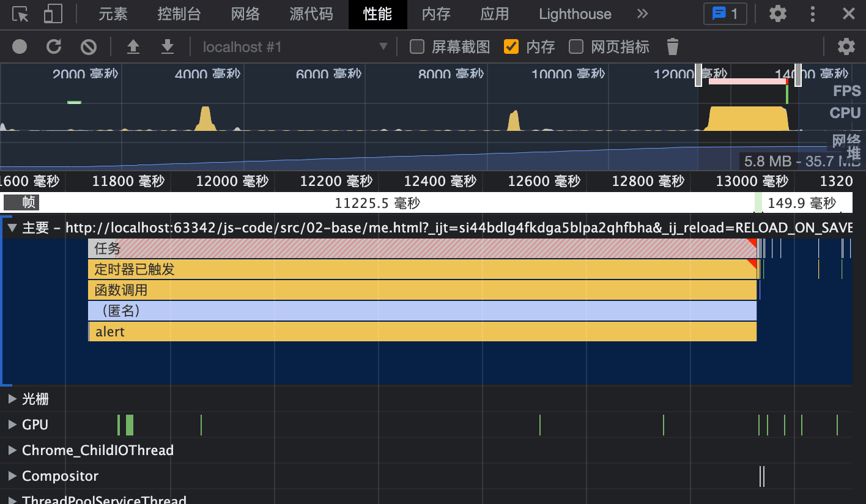
Task: Click the messages badge button showing 1
Action: [725, 14]
